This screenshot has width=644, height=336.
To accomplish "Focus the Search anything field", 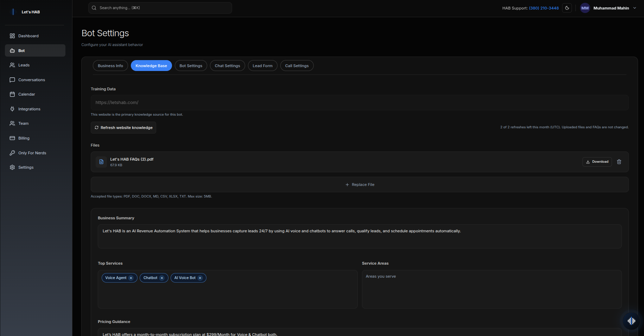I will point(160,8).
